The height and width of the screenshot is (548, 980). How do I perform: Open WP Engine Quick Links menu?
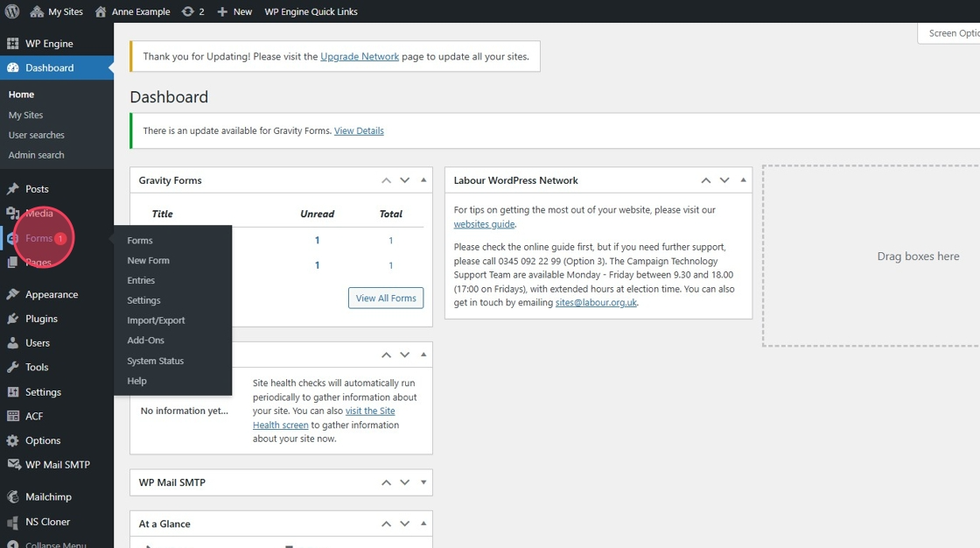[x=311, y=11]
